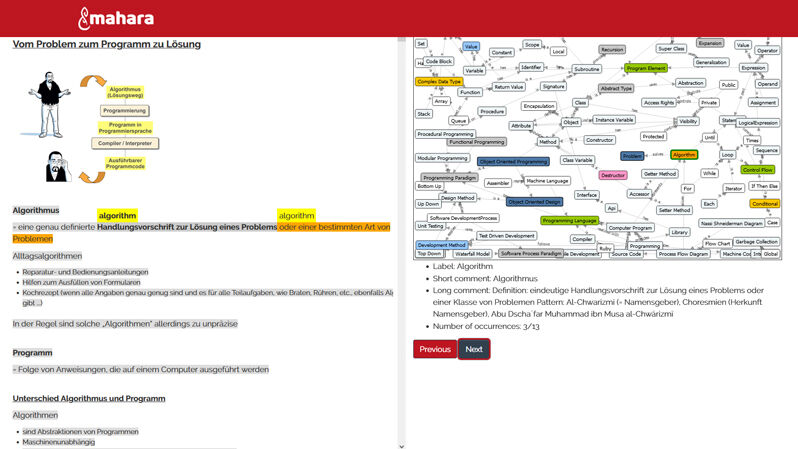This screenshot has height=449, width=798.
Task: Select the pink Destructor node
Action: point(613,175)
